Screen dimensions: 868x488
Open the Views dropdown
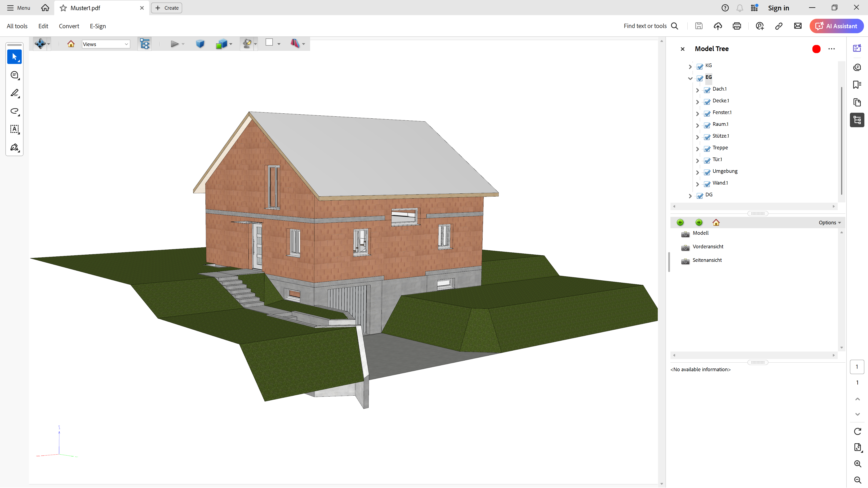[x=106, y=44]
